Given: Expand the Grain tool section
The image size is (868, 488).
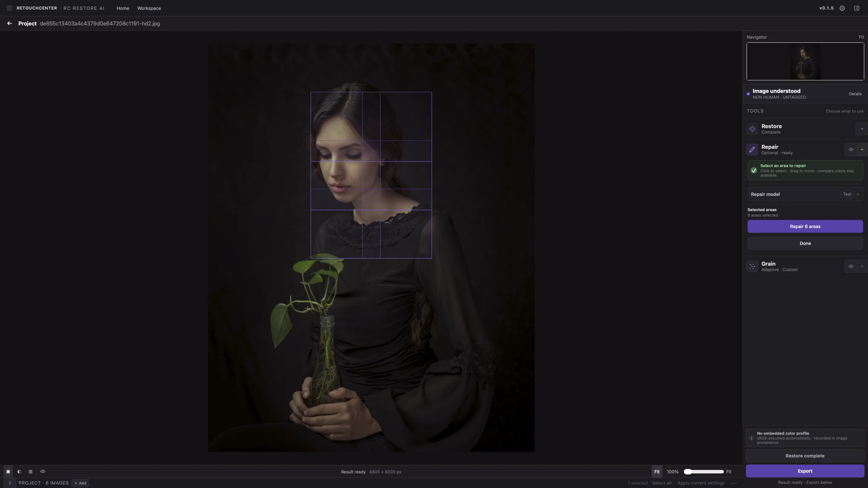Looking at the screenshot, I should click(x=862, y=267).
